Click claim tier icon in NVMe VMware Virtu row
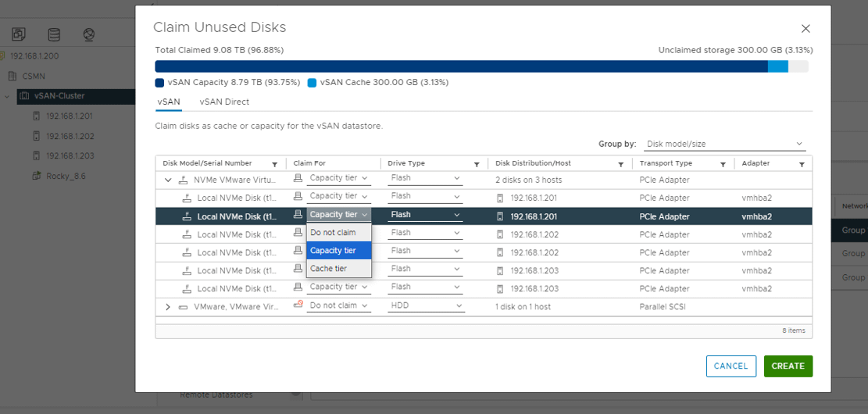 coord(298,178)
